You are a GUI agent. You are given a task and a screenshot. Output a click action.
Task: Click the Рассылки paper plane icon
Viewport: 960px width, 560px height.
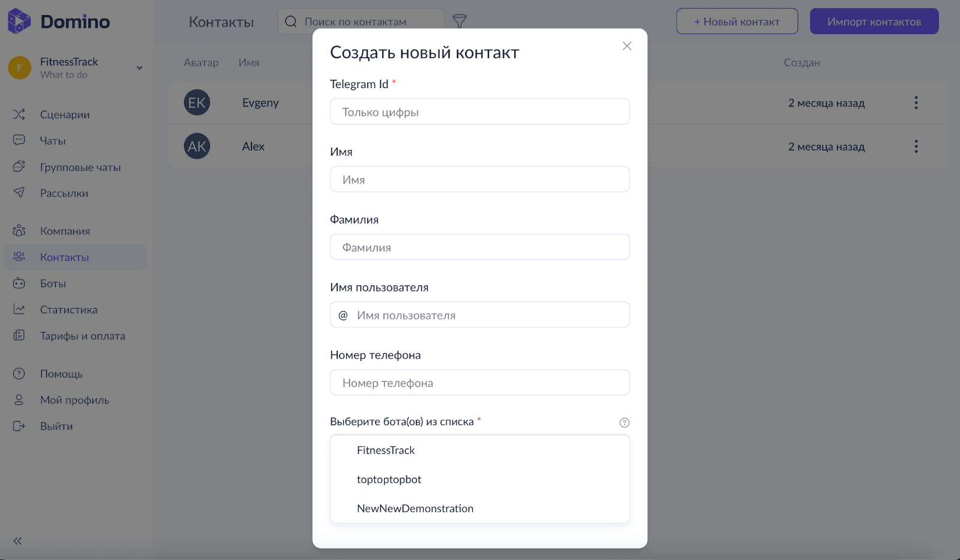click(19, 192)
